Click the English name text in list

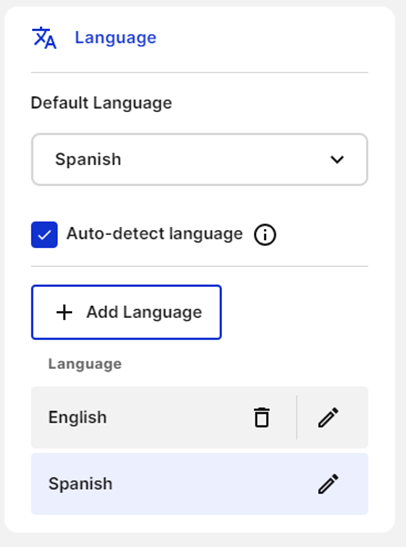[77, 417]
